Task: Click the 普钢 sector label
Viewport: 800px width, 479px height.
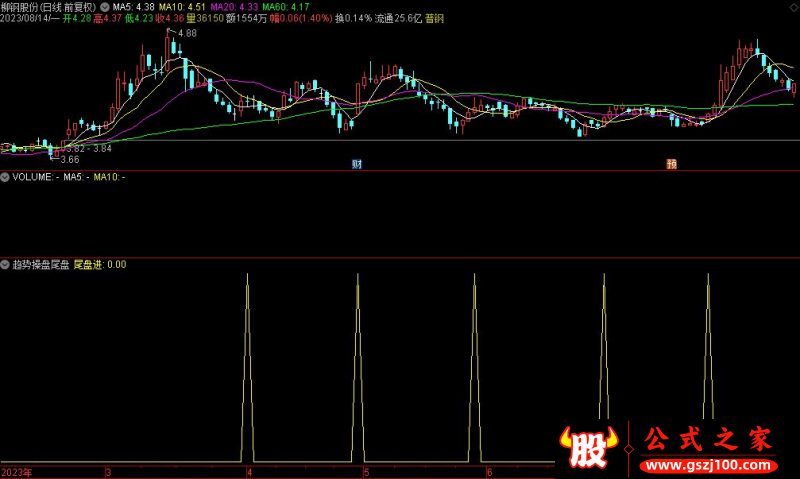Action: (434, 18)
